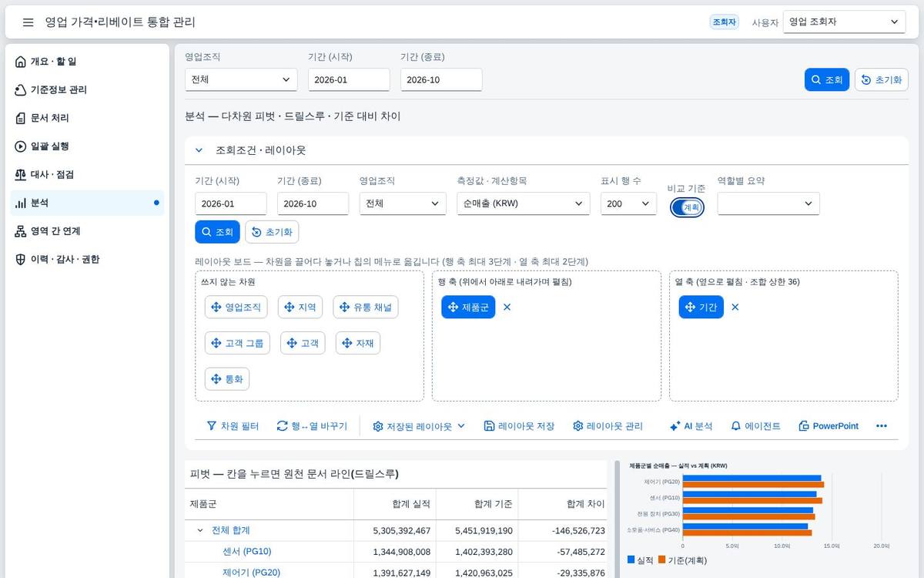Screen dimensions: 924x578
Task: Select the 분석 sidebar item
Action: 87,203
